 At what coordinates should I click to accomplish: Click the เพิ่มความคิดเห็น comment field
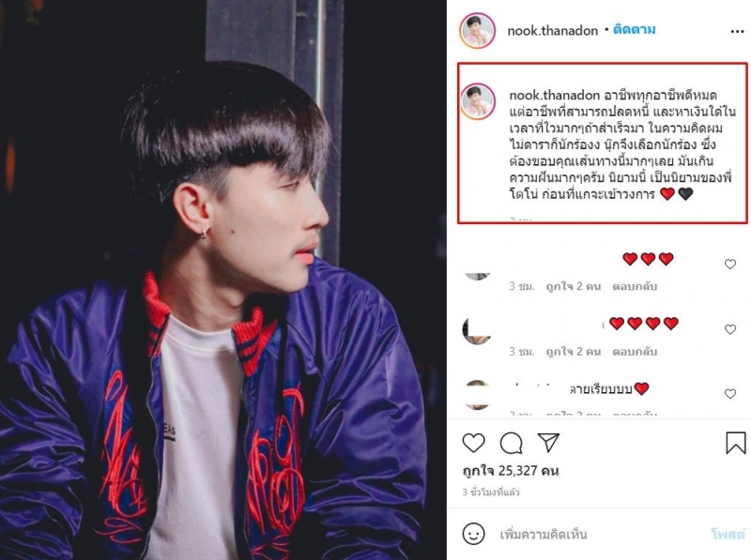544,534
